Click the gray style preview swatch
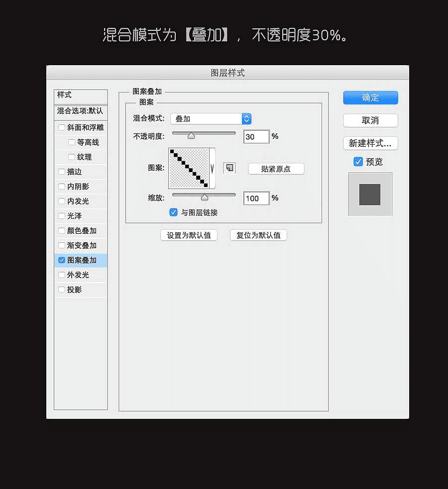 (370, 195)
